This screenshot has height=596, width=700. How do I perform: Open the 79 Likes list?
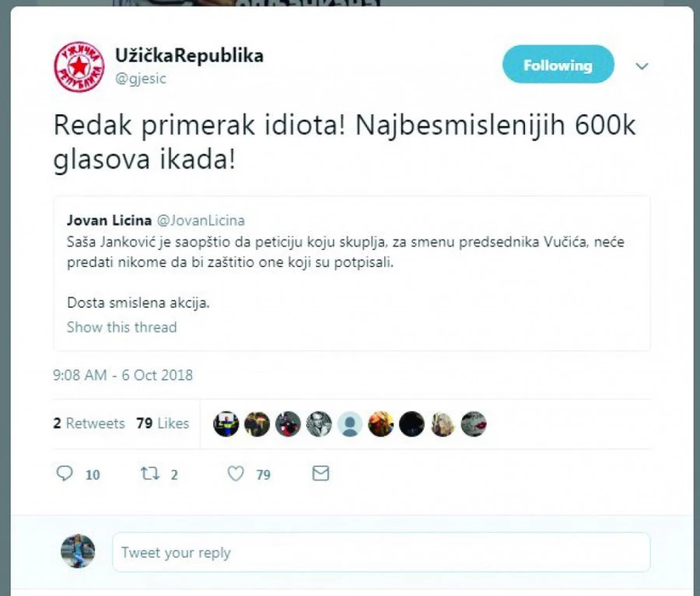click(163, 423)
